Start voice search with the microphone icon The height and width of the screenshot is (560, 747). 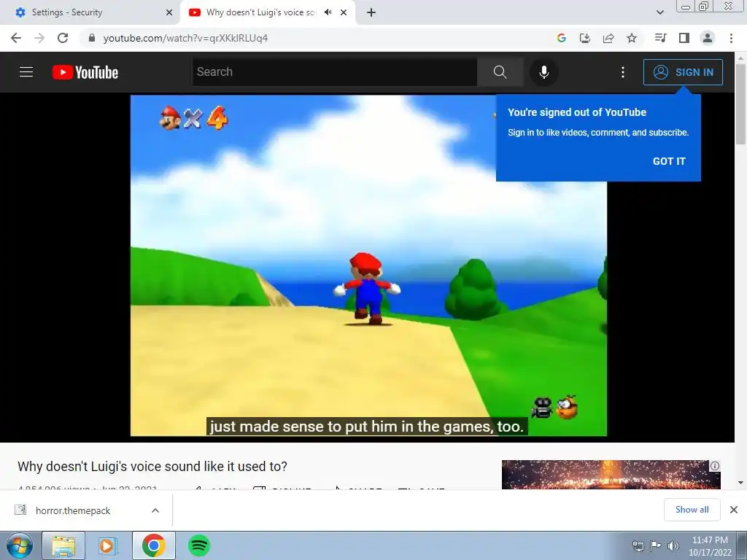tap(544, 72)
